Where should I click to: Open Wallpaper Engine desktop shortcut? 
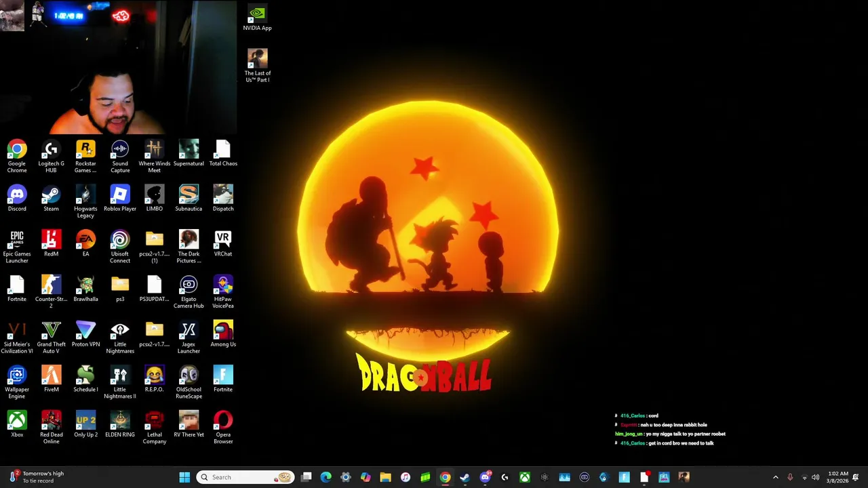tap(17, 383)
